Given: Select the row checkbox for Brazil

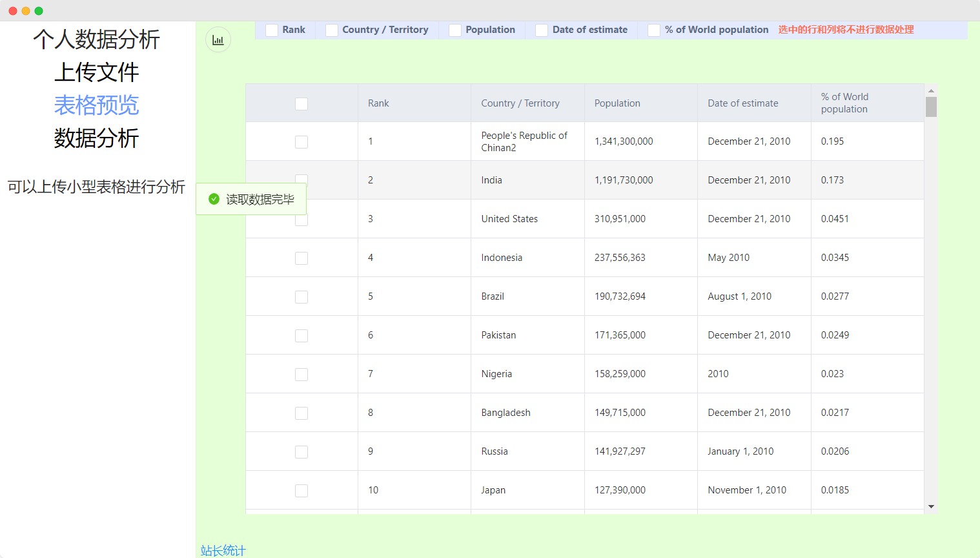Looking at the screenshot, I should coord(301,297).
